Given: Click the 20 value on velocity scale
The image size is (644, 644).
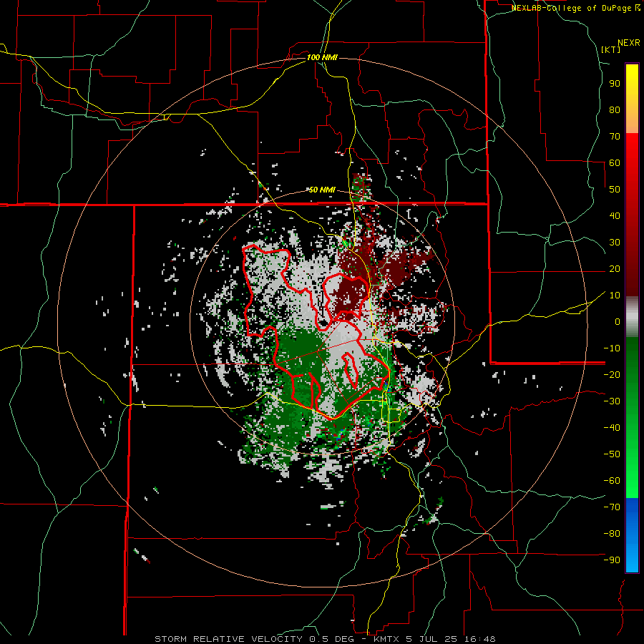Looking at the screenshot, I should [615, 269].
